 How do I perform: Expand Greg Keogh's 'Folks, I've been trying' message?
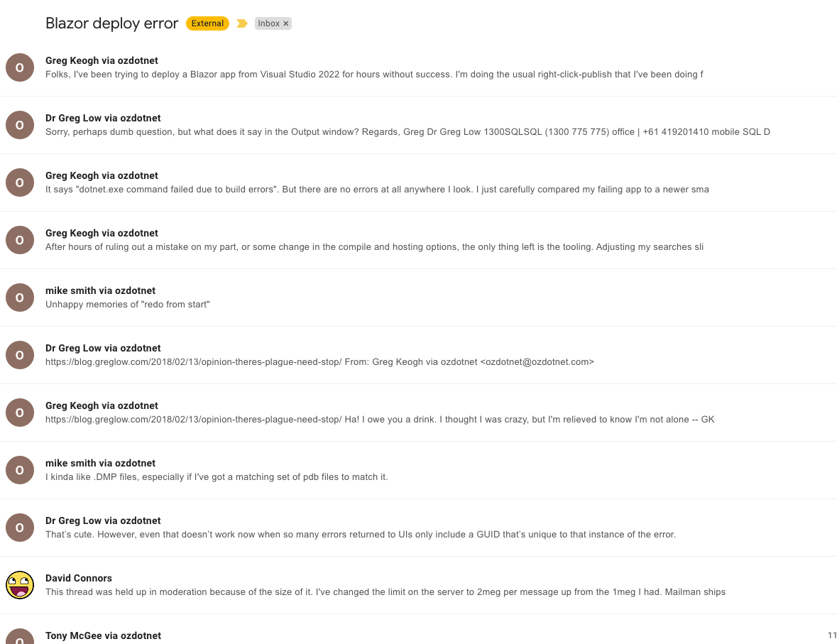(419, 68)
